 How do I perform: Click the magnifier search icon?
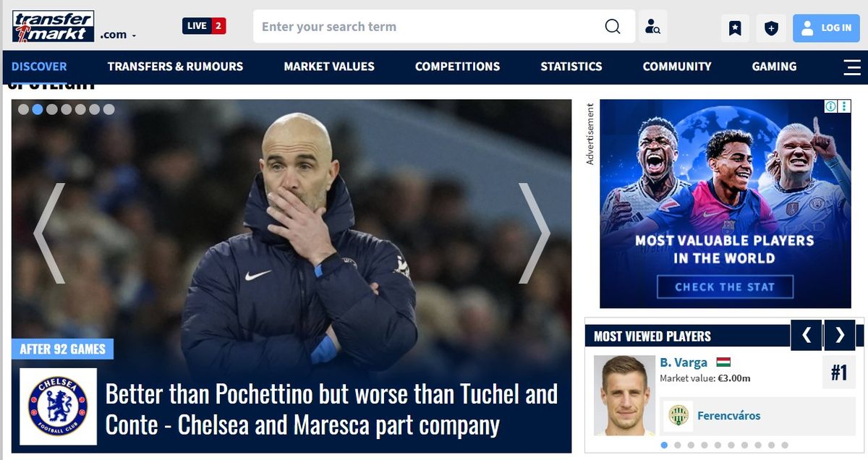pyautogui.click(x=613, y=27)
